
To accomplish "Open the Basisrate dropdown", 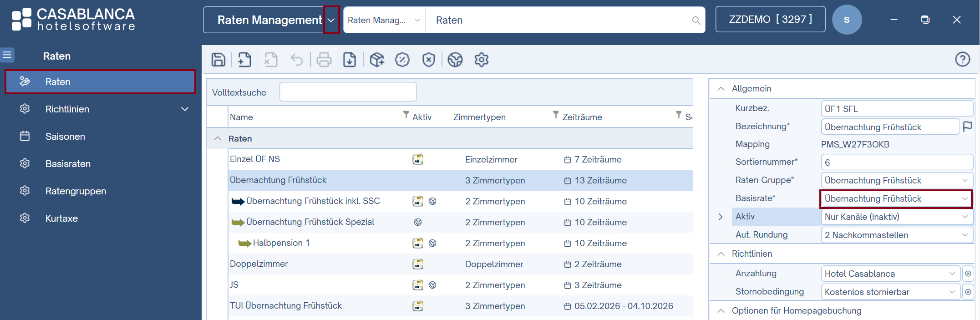I will click(897, 198).
